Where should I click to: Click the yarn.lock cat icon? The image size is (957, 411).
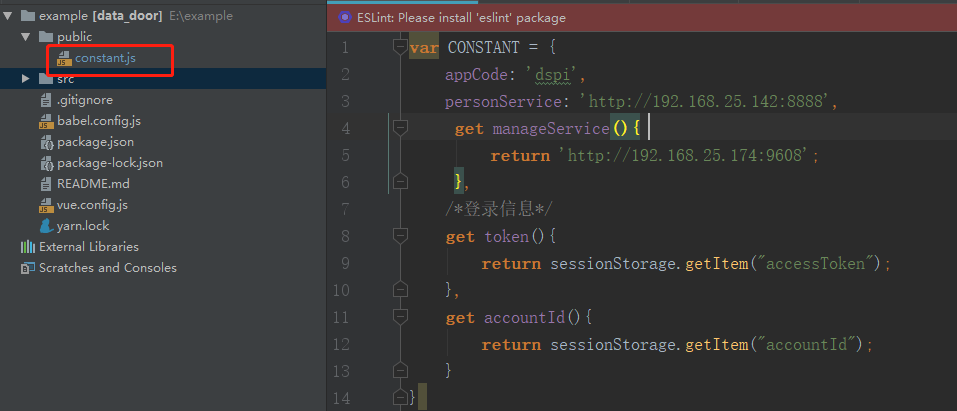pos(47,225)
